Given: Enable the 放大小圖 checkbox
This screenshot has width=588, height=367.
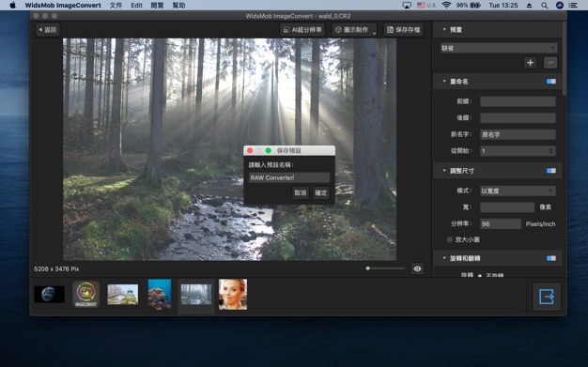Looking at the screenshot, I should 450,239.
